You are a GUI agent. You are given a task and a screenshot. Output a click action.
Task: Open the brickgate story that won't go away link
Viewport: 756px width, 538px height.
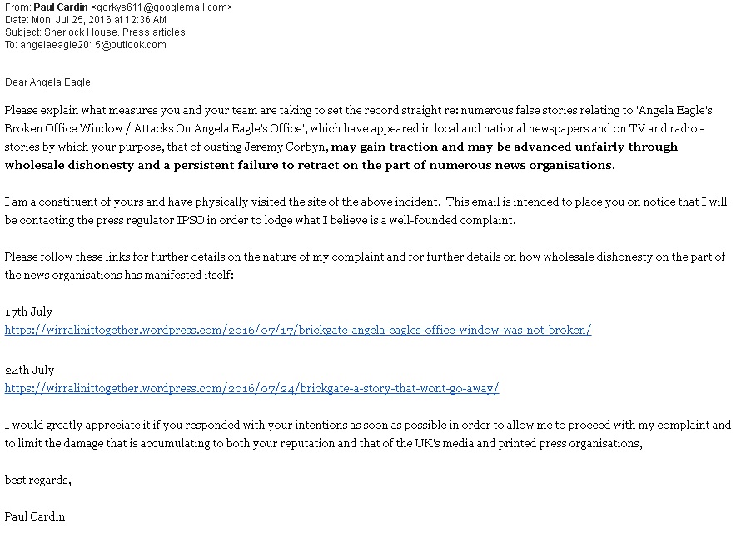251,388
